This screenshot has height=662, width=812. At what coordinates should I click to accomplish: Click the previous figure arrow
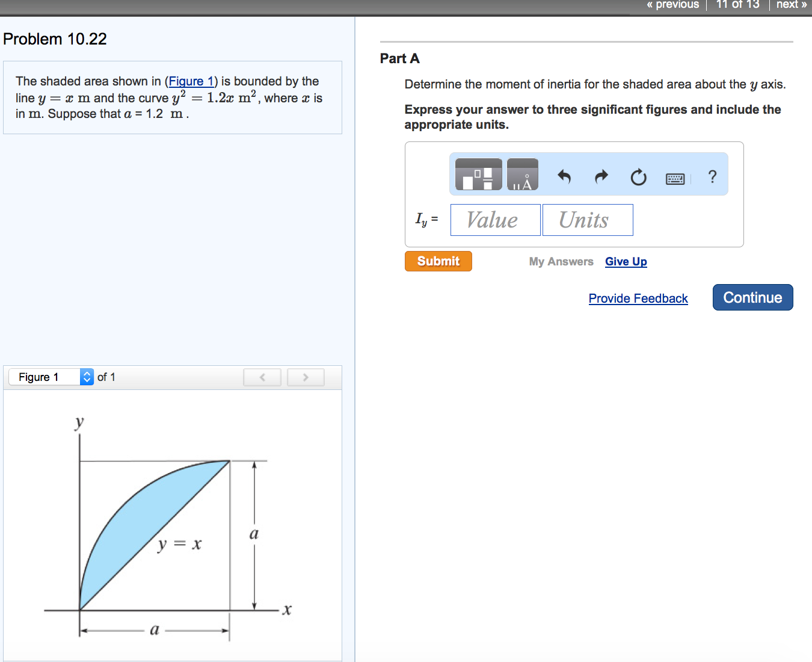[x=262, y=377]
